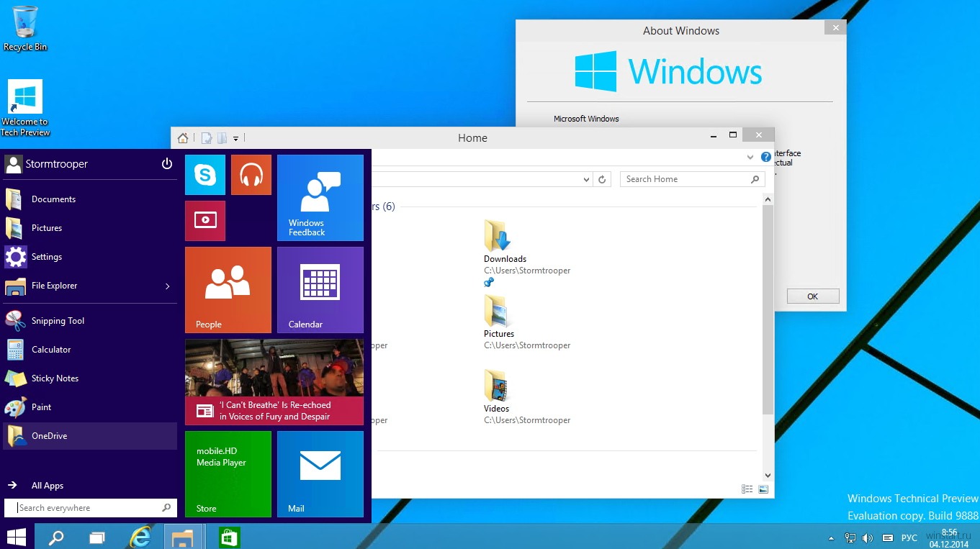Click the New folder quick access icon
The height and width of the screenshot is (549, 980).
coord(222,138)
